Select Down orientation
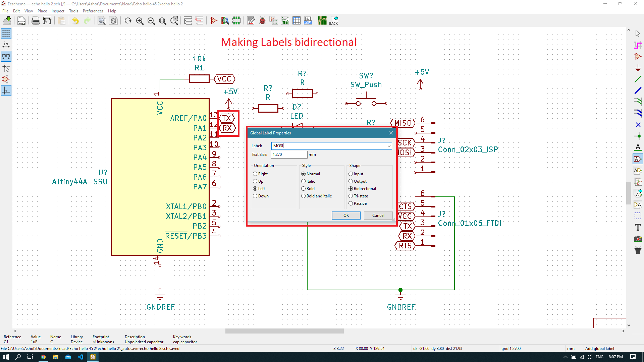644x362 pixels. [261, 196]
